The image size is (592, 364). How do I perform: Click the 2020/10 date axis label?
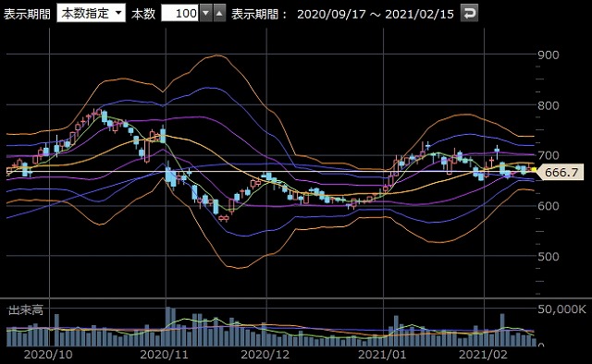[x=48, y=355]
